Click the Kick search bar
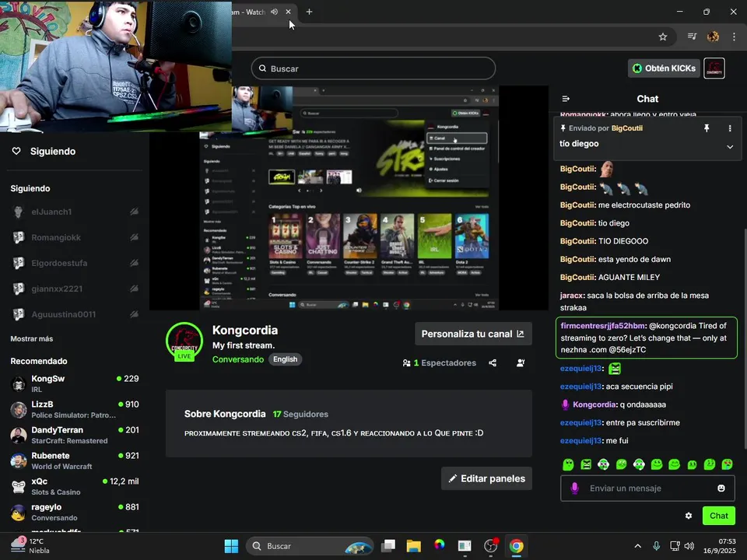This screenshot has height=560, width=747. tap(373, 68)
